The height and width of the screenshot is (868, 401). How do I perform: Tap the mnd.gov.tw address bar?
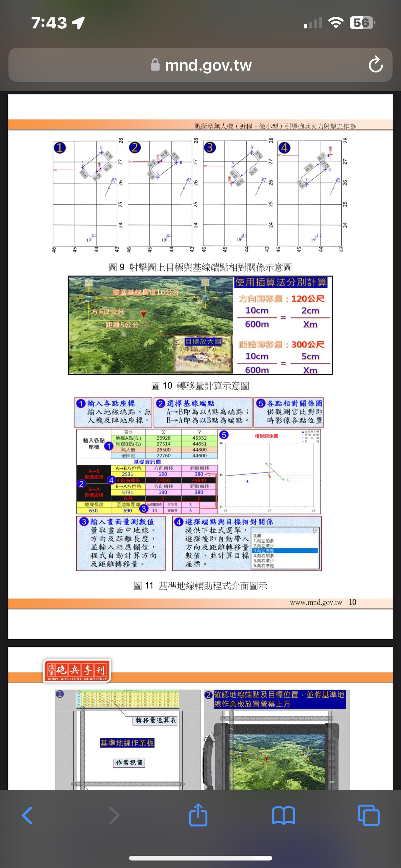[x=208, y=65]
